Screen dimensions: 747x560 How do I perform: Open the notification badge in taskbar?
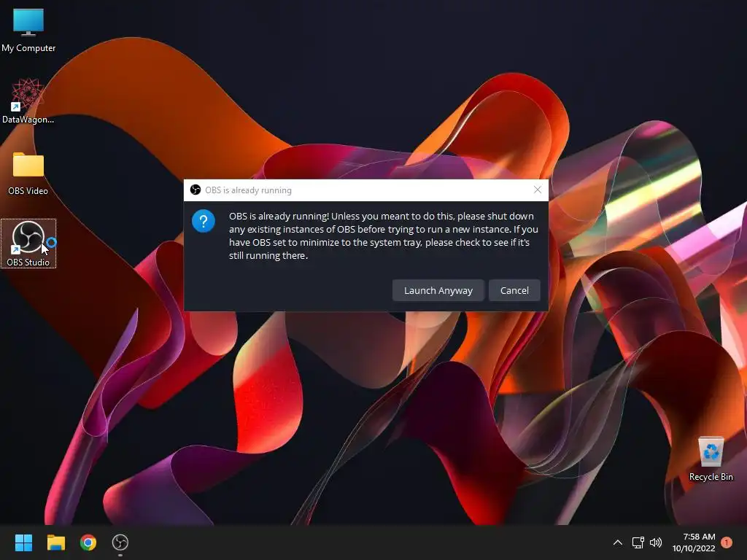click(727, 542)
